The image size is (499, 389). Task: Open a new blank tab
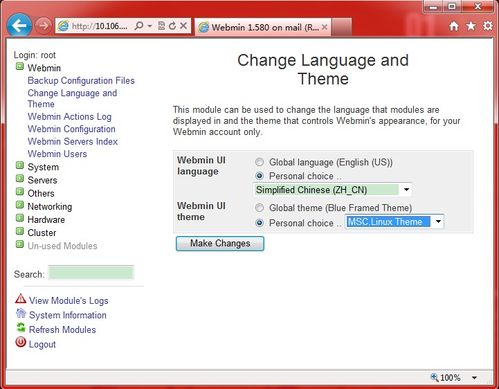click(x=342, y=27)
